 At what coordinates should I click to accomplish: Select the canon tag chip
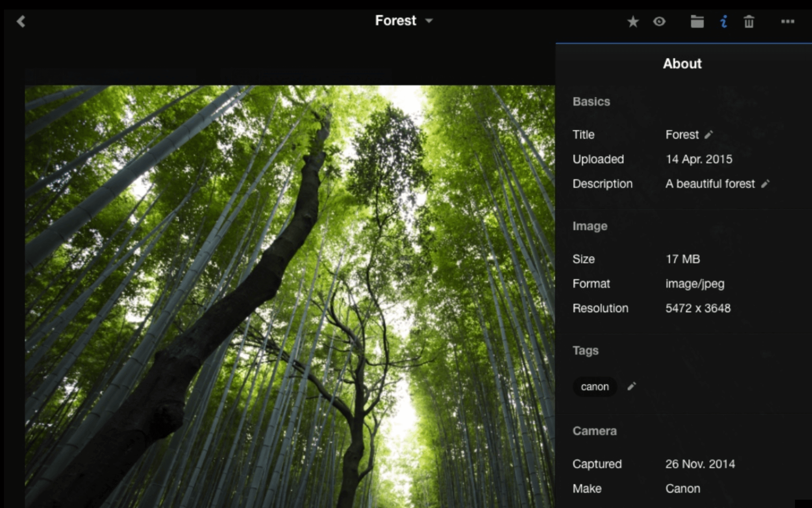click(594, 387)
